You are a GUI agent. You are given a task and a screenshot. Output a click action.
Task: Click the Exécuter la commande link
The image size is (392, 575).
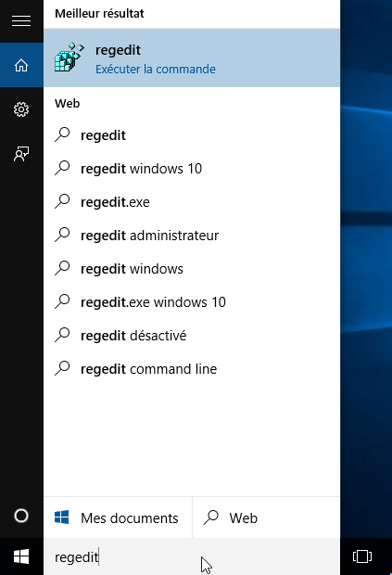click(156, 70)
